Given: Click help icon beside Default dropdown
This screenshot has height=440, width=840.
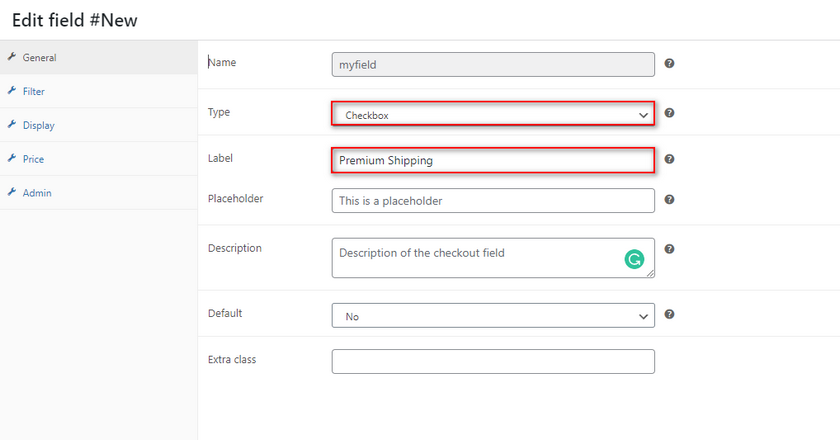Looking at the screenshot, I should pyautogui.click(x=669, y=314).
